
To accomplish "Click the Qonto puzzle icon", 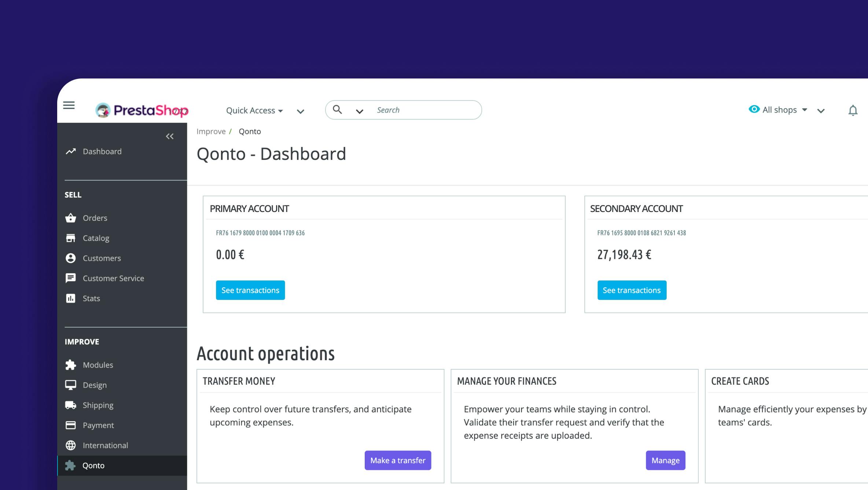I will pos(70,465).
